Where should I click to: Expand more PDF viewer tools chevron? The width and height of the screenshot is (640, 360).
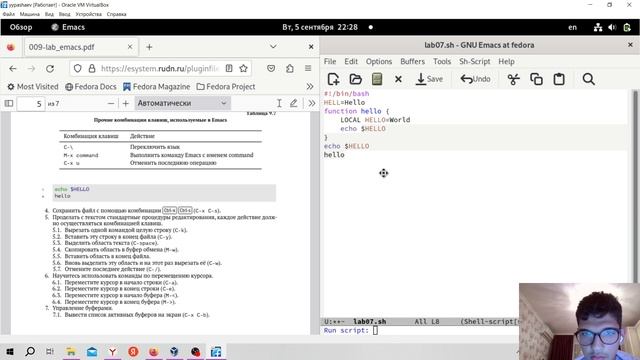pos(312,103)
